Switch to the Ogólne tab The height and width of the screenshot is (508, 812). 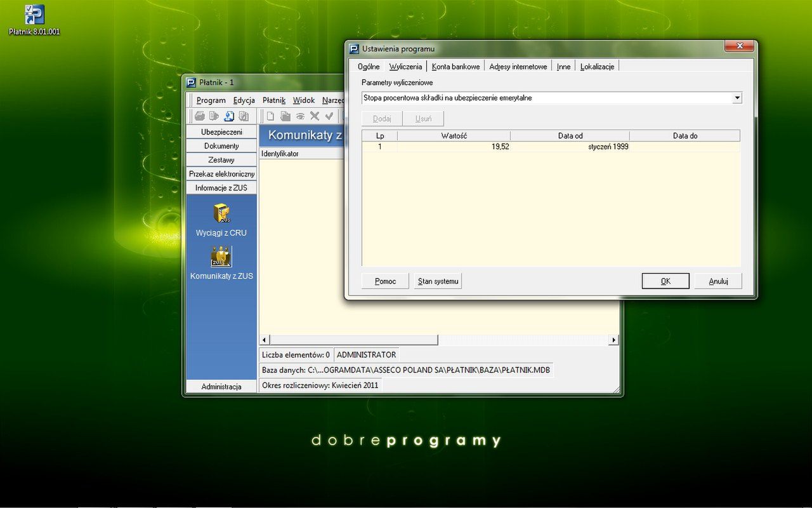click(x=369, y=67)
